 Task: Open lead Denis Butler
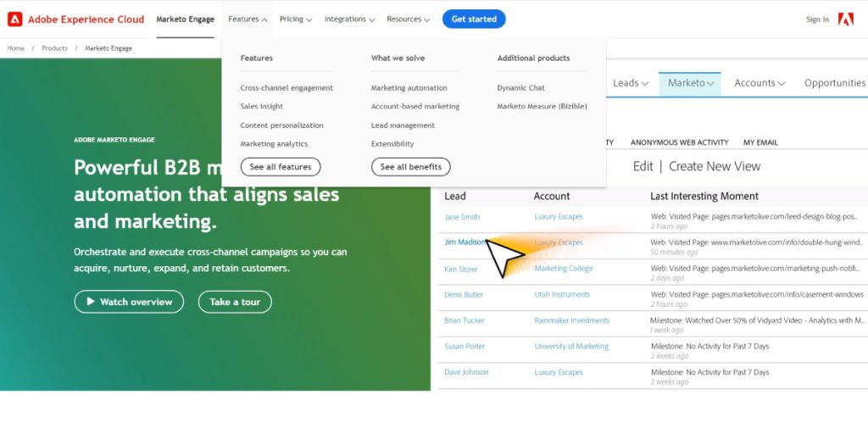[x=464, y=294]
